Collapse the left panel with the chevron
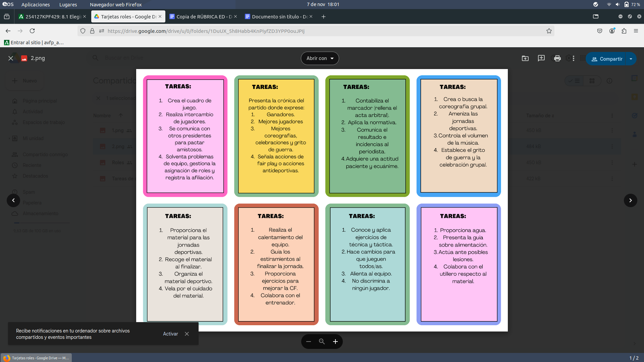This screenshot has width=644, height=362. 13,200
